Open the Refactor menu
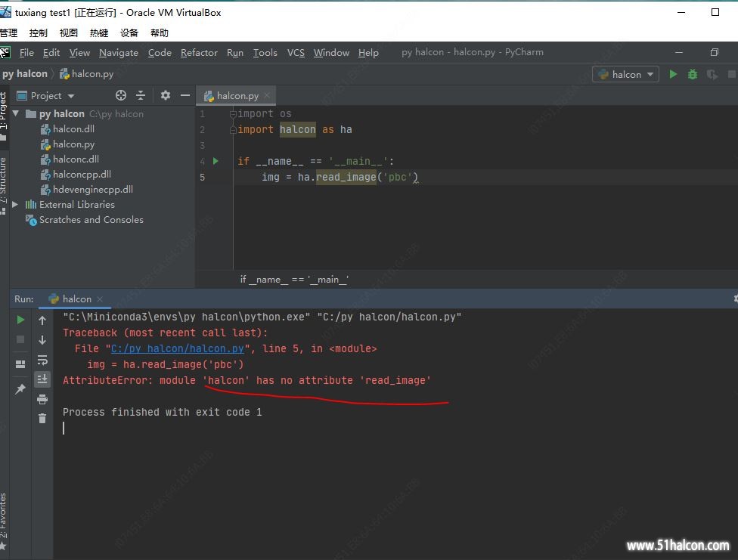Image resolution: width=738 pixels, height=560 pixels. 199,53
